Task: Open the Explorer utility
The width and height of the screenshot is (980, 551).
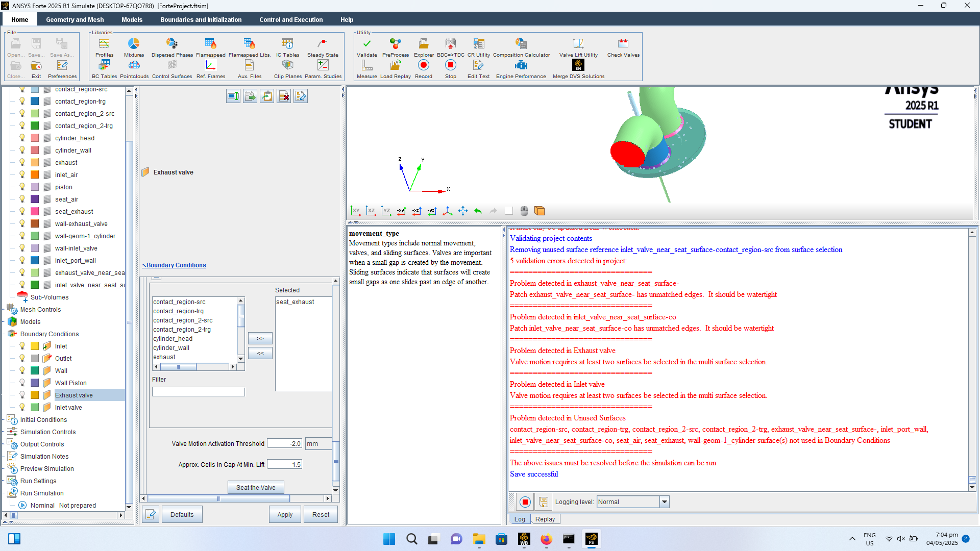Action: click(x=424, y=47)
